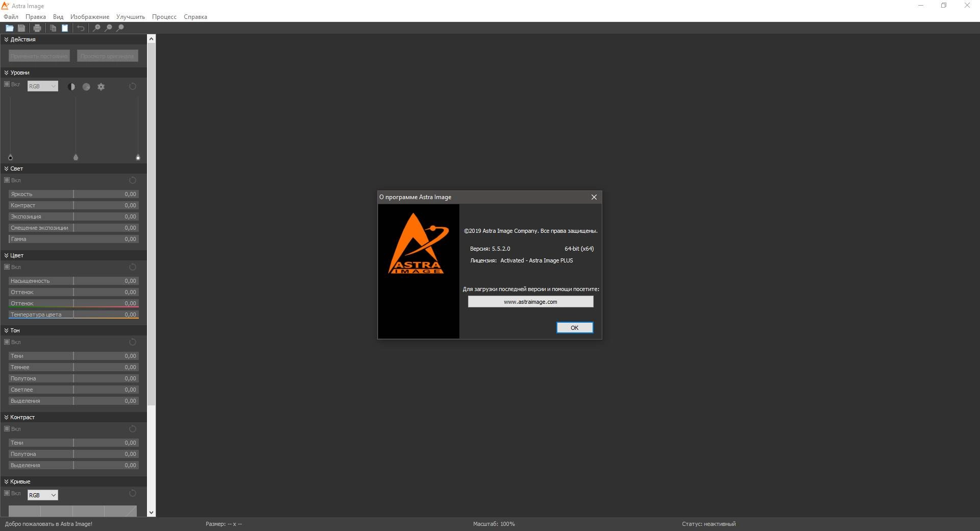Image resolution: width=980 pixels, height=531 pixels.
Task: Enable the Вкл checkbox in Свет
Action: click(x=7, y=180)
